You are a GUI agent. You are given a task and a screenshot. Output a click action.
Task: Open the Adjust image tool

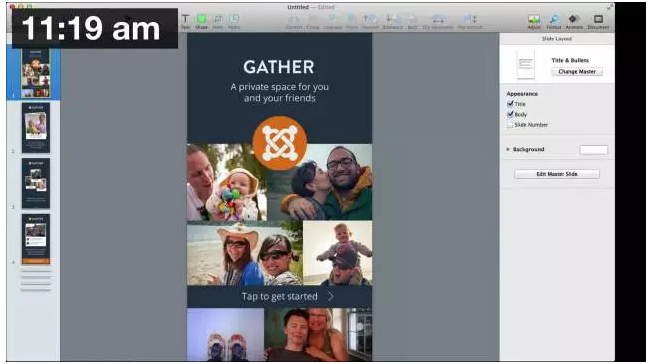tap(534, 21)
